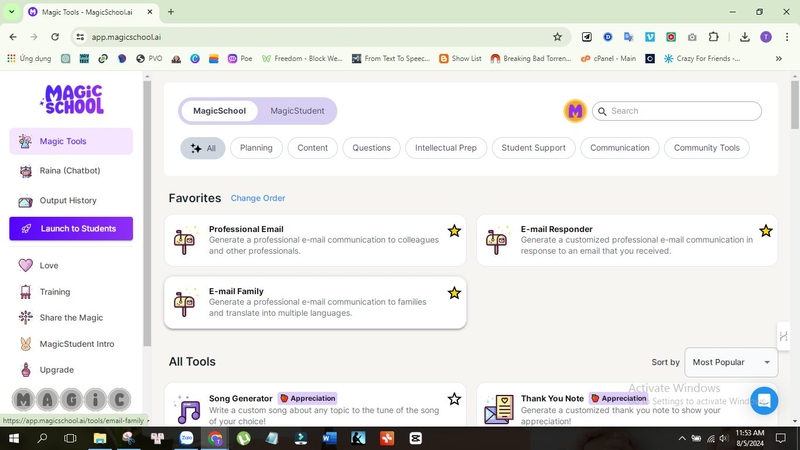Favorite the Song Generator tool star
The width and height of the screenshot is (800, 450).
click(x=454, y=399)
